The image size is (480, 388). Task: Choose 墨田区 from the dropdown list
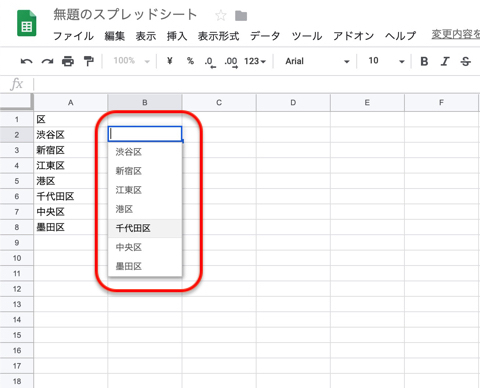pos(145,266)
